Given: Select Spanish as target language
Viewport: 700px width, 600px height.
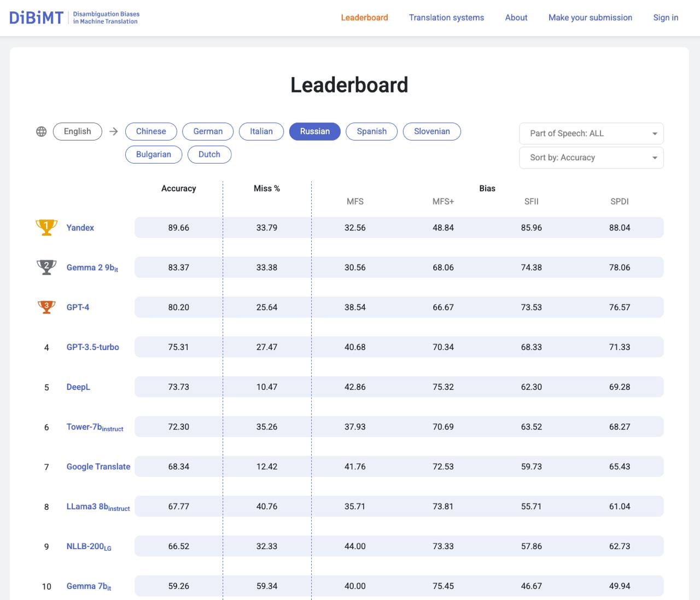Looking at the screenshot, I should 372,131.
